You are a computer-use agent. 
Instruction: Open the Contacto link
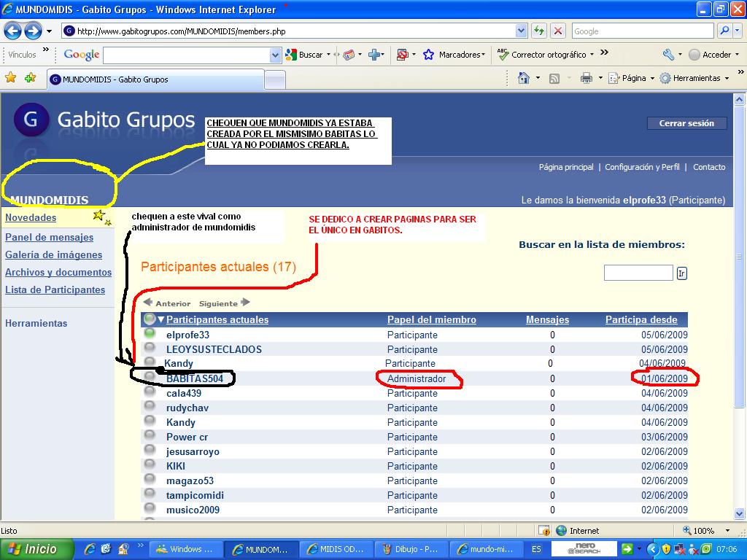(x=709, y=167)
